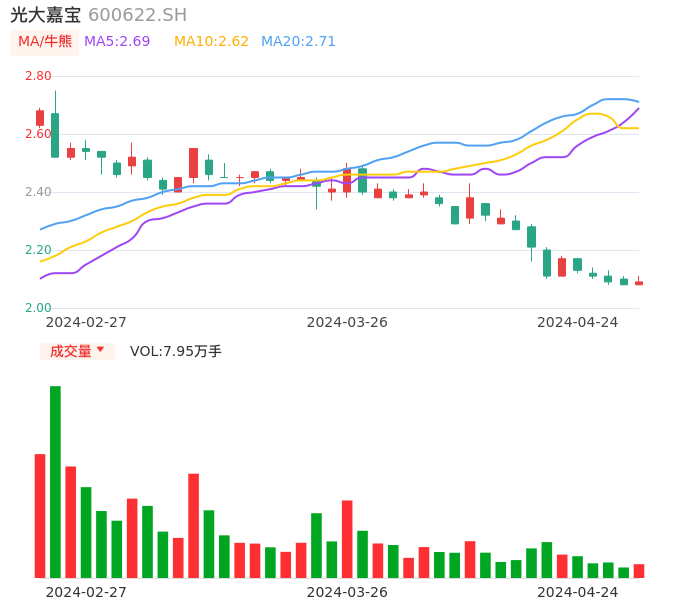Select the 成交量 volume indicator label
This screenshot has height=606, width=686.
(70, 351)
